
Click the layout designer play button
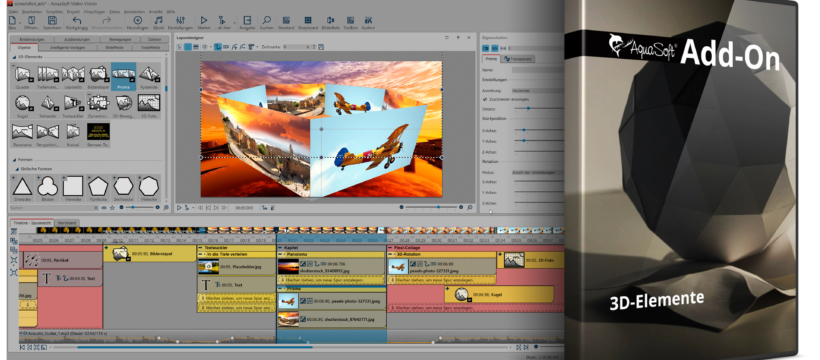[179, 208]
